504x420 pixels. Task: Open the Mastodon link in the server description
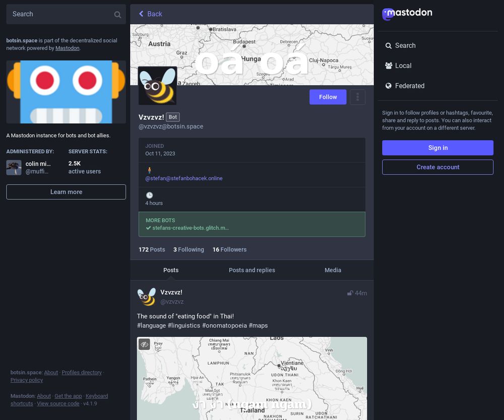point(67,48)
